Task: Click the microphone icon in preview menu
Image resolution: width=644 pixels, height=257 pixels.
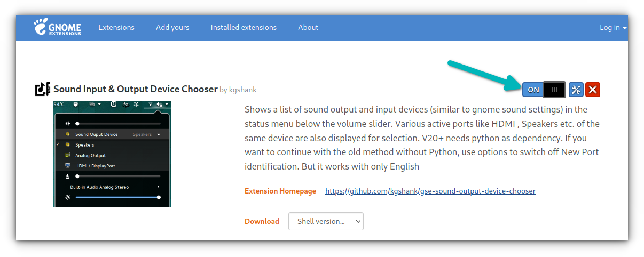Action: coord(68,176)
